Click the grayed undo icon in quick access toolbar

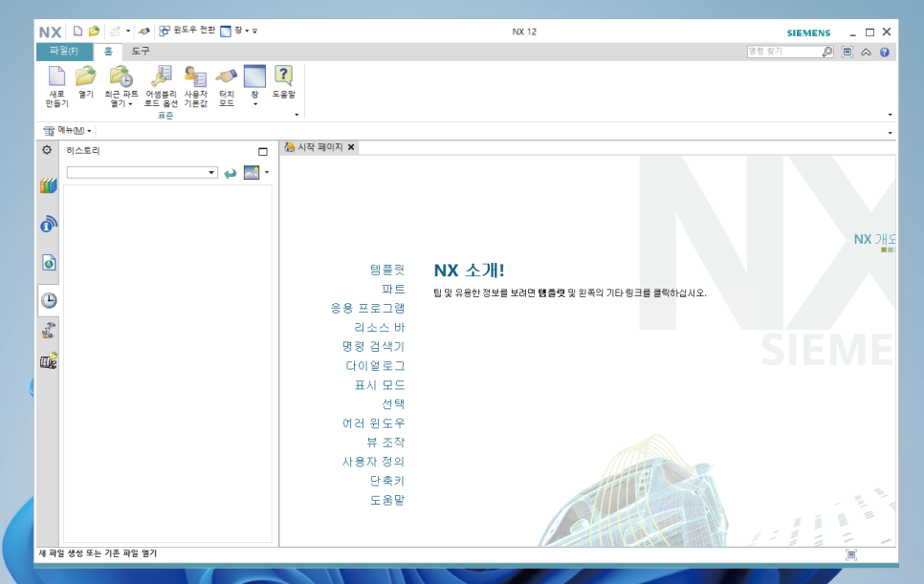pyautogui.click(x=116, y=31)
